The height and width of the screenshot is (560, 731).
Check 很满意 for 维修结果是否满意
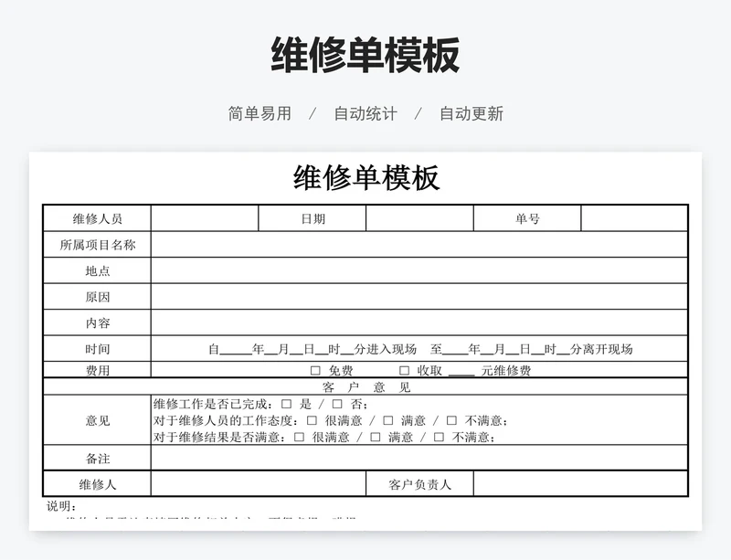pos(300,438)
